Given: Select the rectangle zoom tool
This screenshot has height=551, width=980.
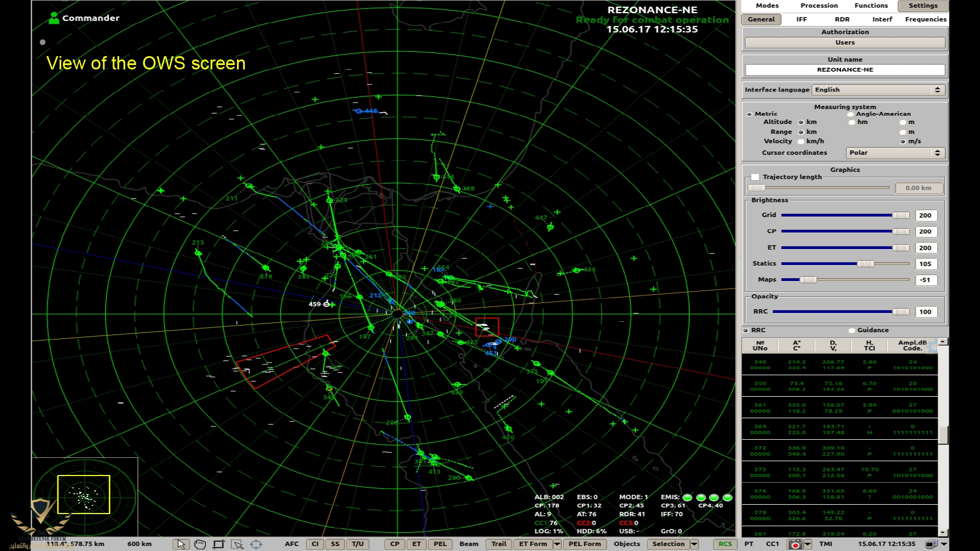Looking at the screenshot, I should (x=218, y=544).
